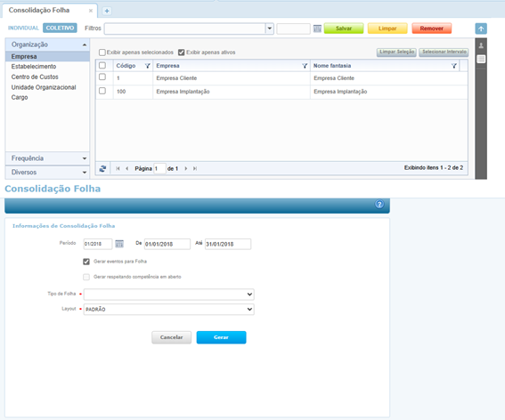
Task: Open the Período calendar picker
Action: (119, 244)
